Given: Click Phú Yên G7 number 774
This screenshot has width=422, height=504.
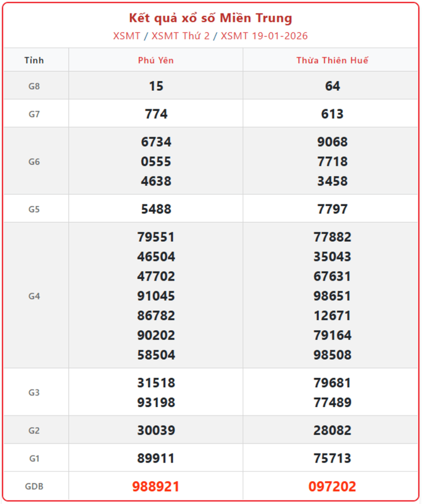Looking at the screenshot, I should 156,114.
